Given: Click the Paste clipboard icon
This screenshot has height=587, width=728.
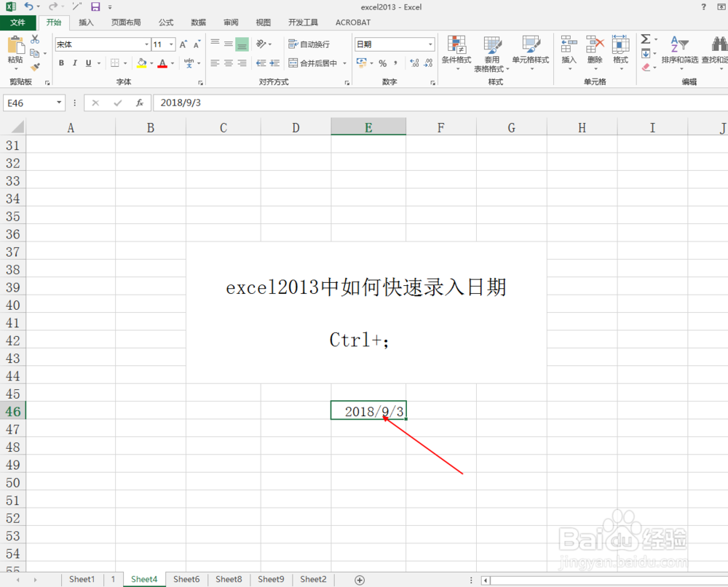Looking at the screenshot, I should coord(16,45).
